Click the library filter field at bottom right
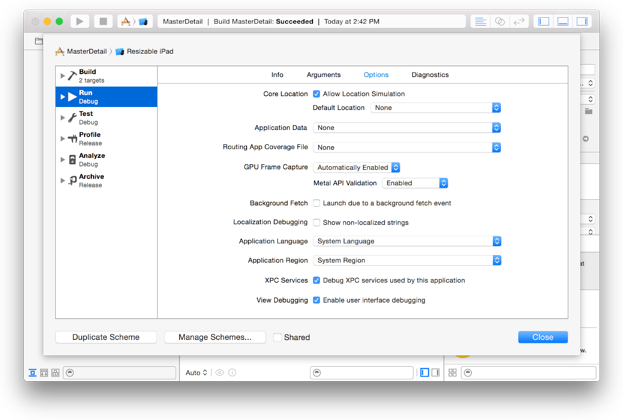Image resolution: width=623 pixels, height=420 pixels. (x=528, y=373)
